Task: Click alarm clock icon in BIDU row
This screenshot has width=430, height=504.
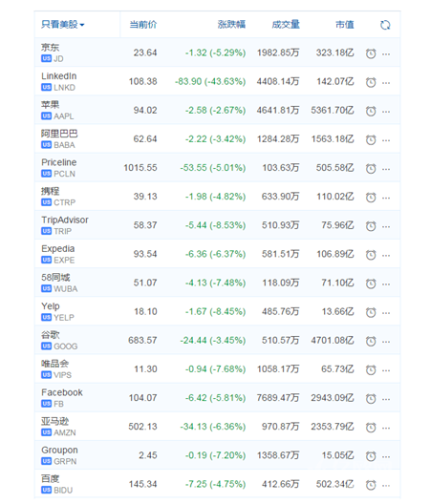Action: (371, 485)
